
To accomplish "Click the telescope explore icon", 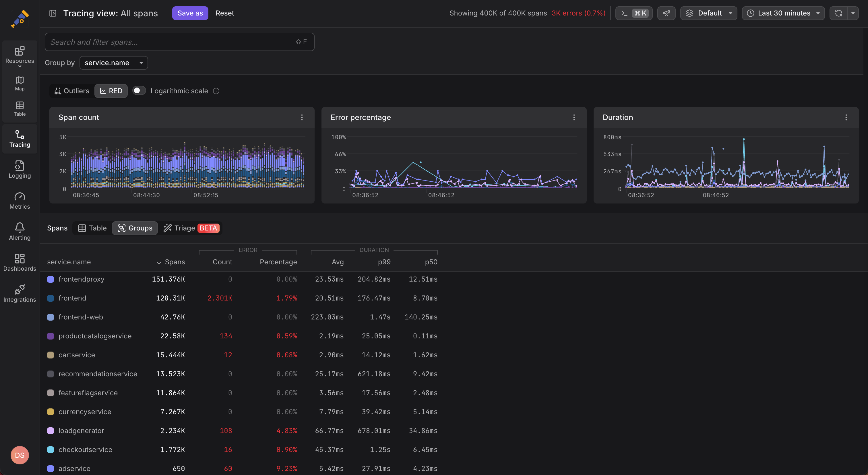I will 666,13.
